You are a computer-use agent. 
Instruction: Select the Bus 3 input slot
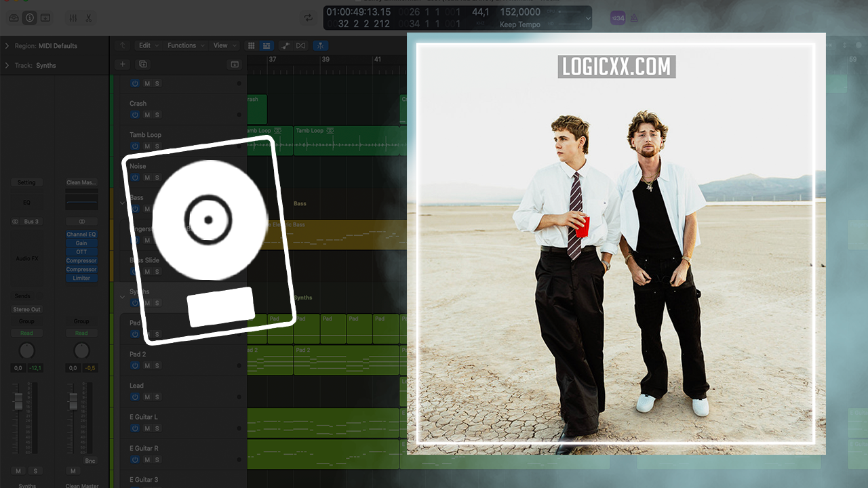click(31, 222)
